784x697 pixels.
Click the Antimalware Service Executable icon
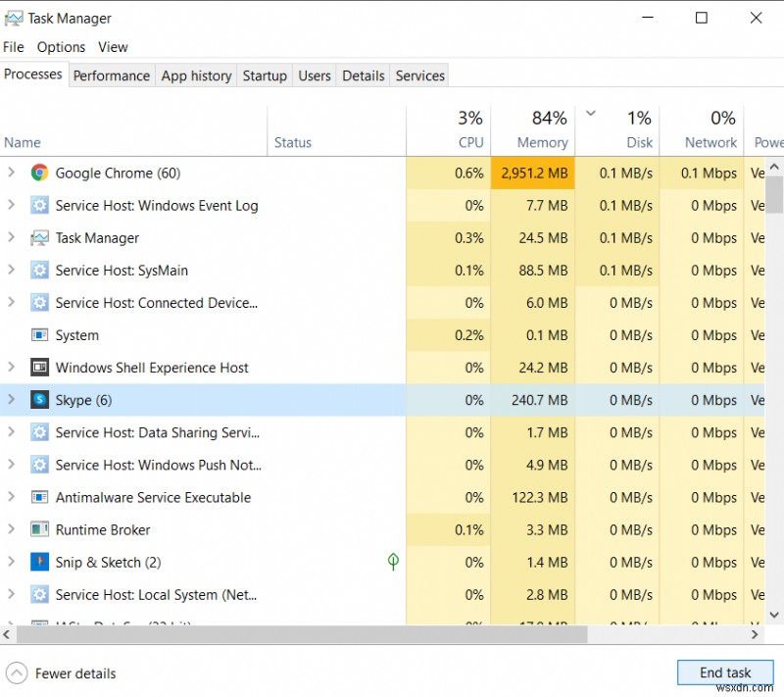click(39, 497)
